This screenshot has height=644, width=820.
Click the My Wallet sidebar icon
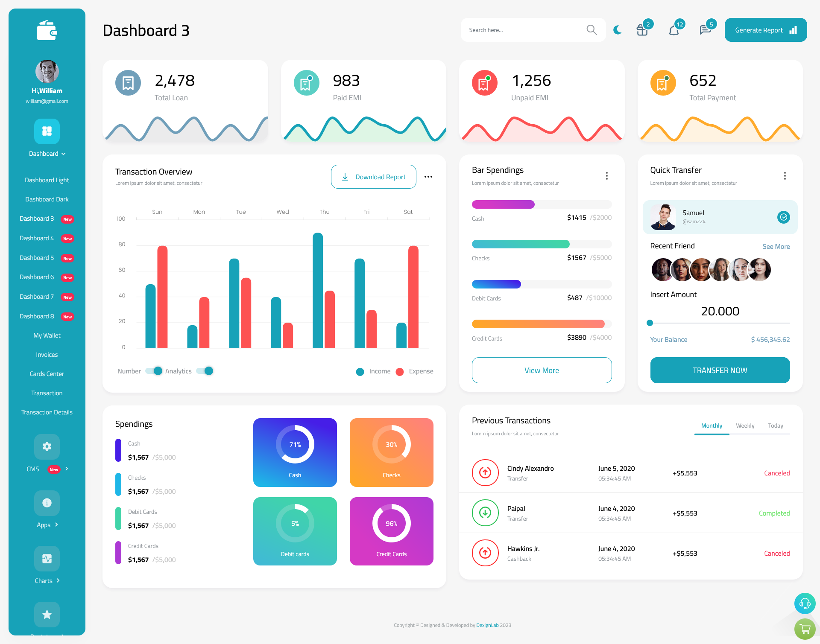click(46, 335)
